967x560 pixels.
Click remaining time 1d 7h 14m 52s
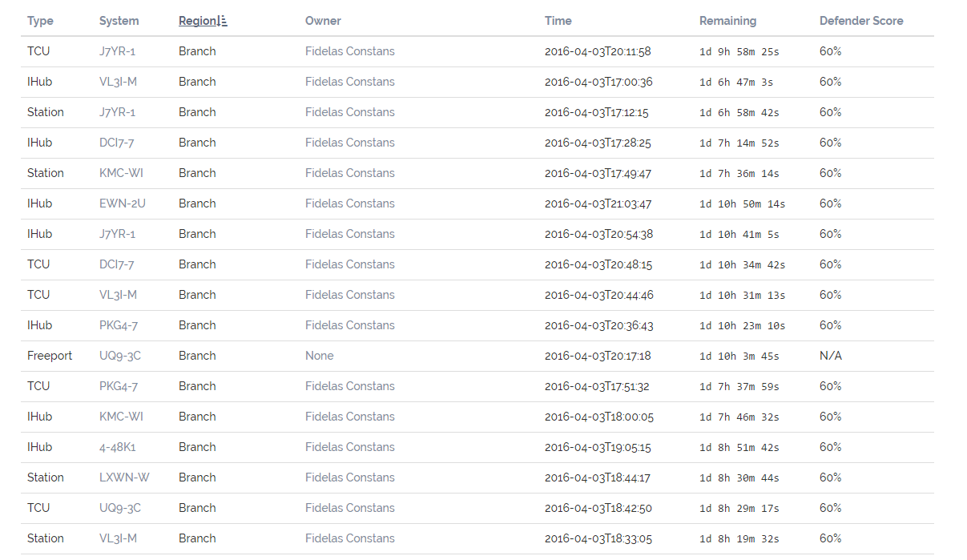click(739, 143)
